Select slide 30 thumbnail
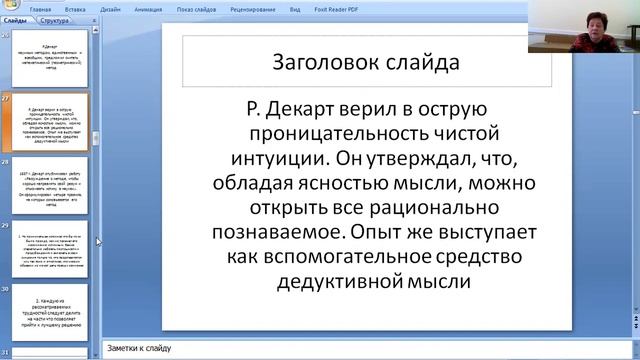640x360 pixels. 50,313
